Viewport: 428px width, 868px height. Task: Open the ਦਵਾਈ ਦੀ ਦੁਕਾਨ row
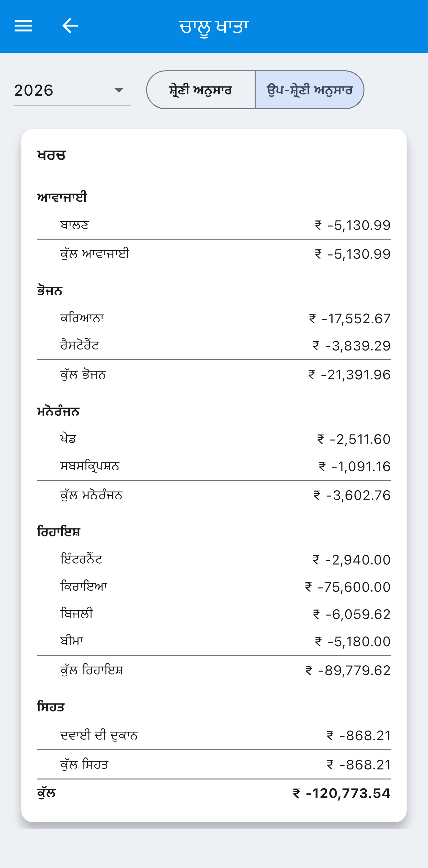tap(214, 736)
